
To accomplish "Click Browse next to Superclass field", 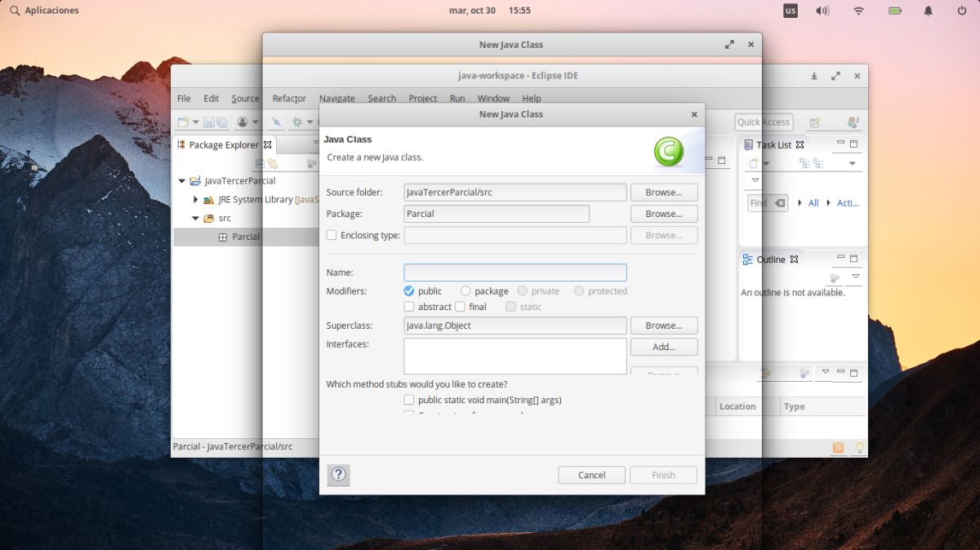I will [x=663, y=326].
